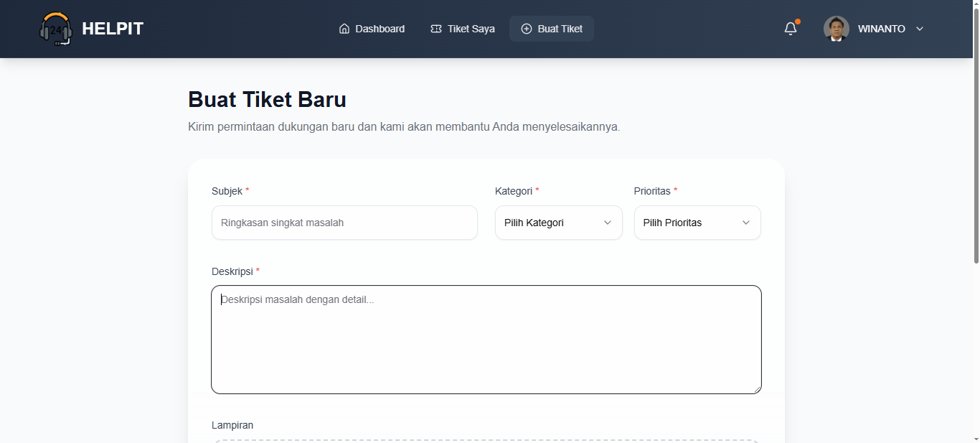Click the HELPIT wordmark in the header
980x443 pixels.
click(111, 29)
